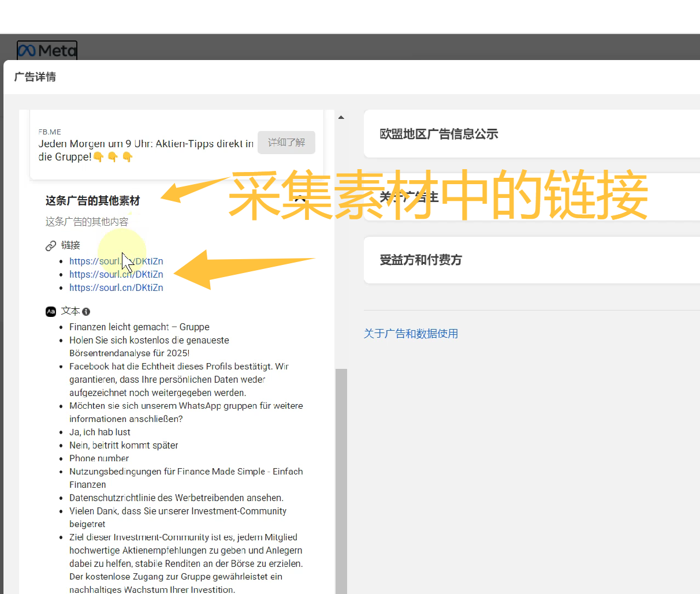Click the chain link icon beside 链接
Viewport: 700px width, 594px height.
51,246
